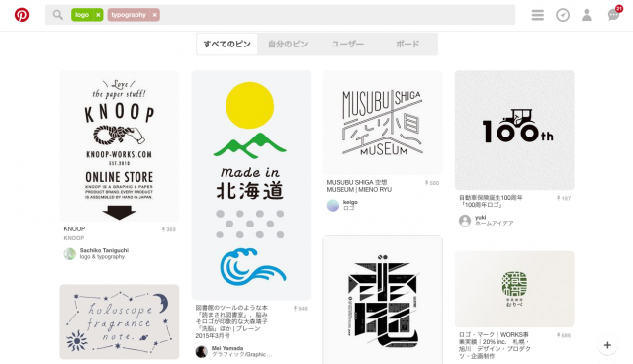The height and width of the screenshot is (364, 633).
Task: Open the MUSUBU SHIGA MUSEUM pin
Action: pos(383,123)
